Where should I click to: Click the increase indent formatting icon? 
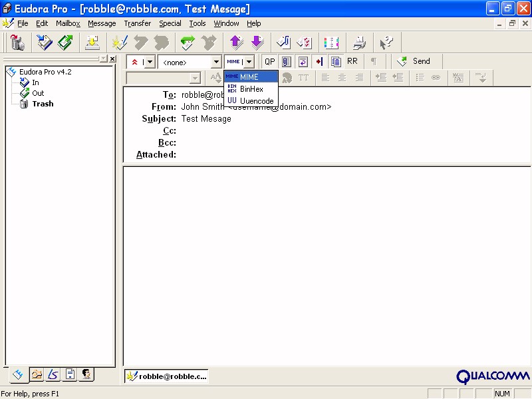click(380, 78)
